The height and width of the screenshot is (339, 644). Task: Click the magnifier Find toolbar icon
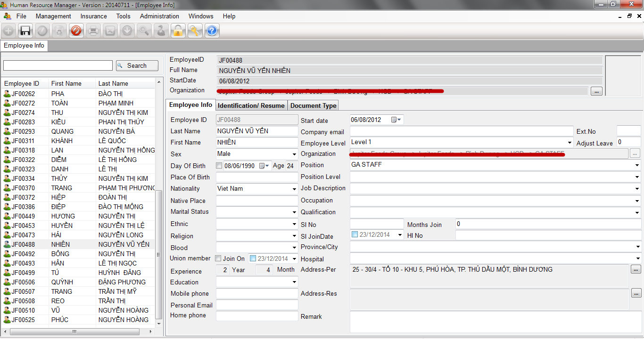click(144, 31)
